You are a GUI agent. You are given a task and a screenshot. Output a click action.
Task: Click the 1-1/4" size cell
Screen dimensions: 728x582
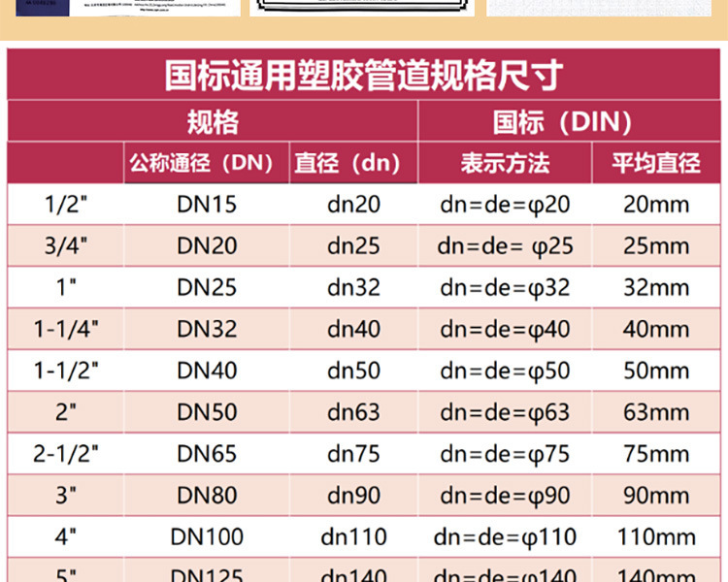(66, 330)
